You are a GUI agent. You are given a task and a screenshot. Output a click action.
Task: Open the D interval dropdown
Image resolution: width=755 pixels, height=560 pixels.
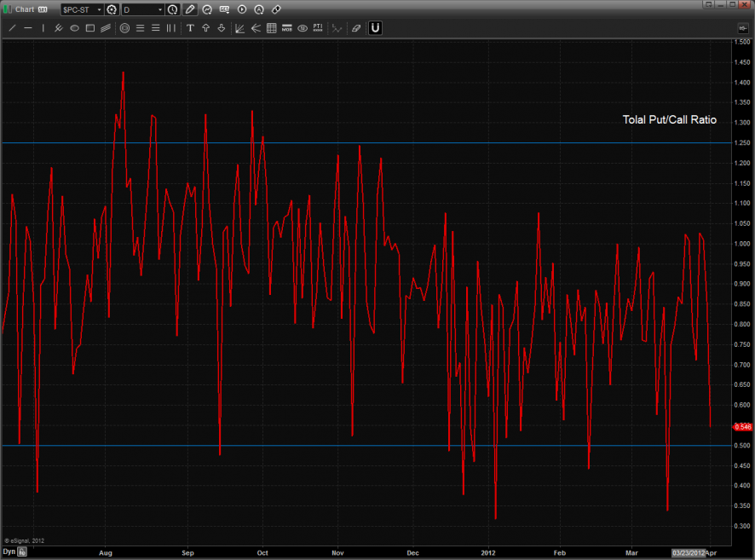coord(159,9)
